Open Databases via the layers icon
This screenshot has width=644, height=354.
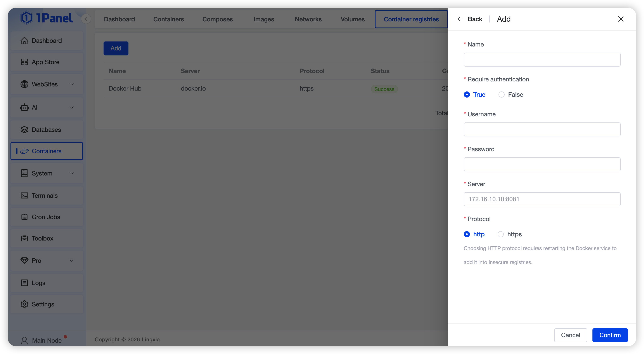[24, 130]
